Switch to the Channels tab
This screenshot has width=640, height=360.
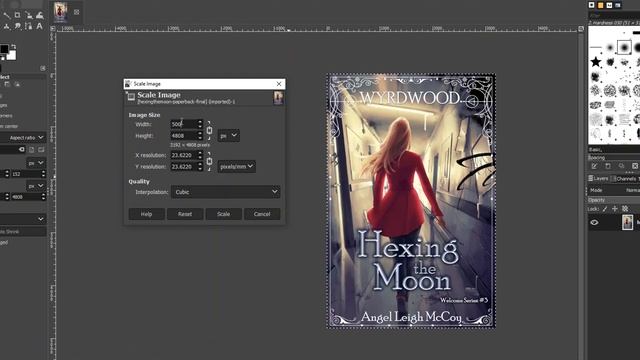623,178
